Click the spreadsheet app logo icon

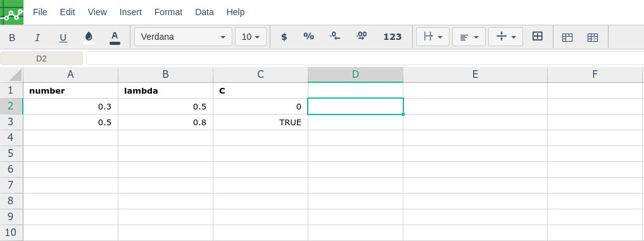pos(11,12)
